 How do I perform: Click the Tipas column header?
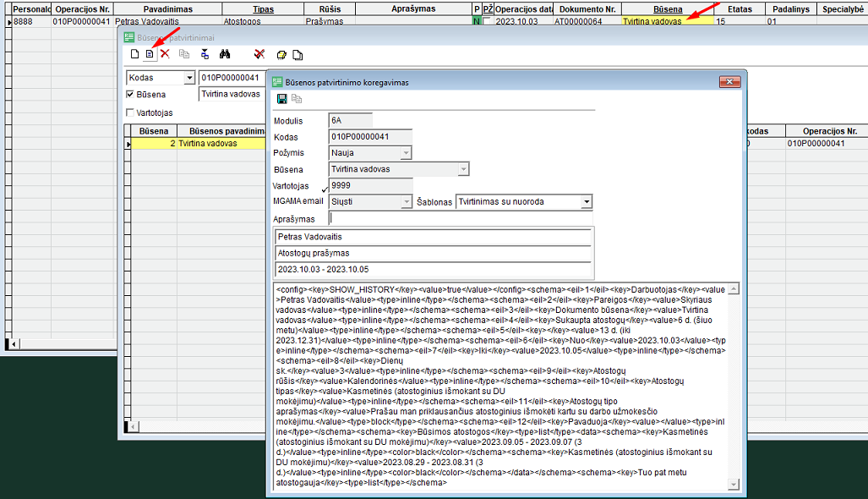pyautogui.click(x=263, y=8)
